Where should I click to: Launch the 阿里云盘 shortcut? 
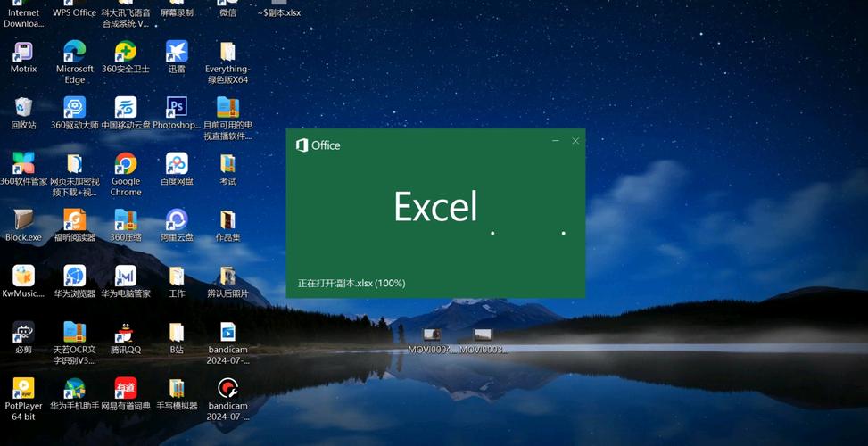point(177,226)
